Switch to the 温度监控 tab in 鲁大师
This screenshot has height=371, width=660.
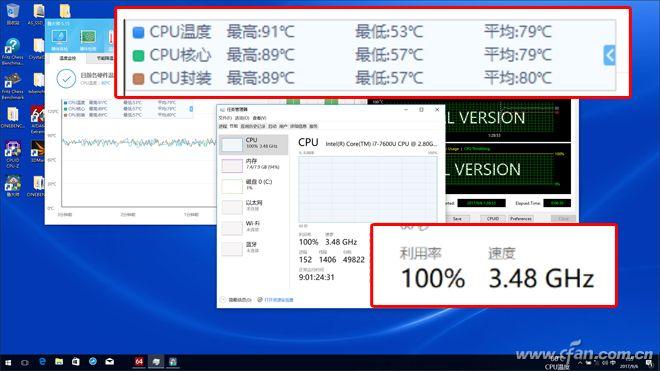pos(67,58)
